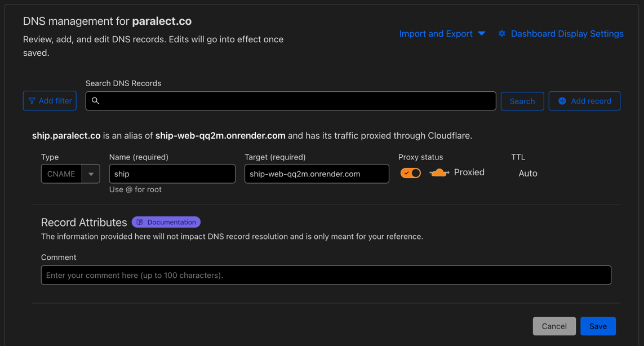644x346 pixels.
Task: Select the Name field containing ship
Action: [x=172, y=174]
